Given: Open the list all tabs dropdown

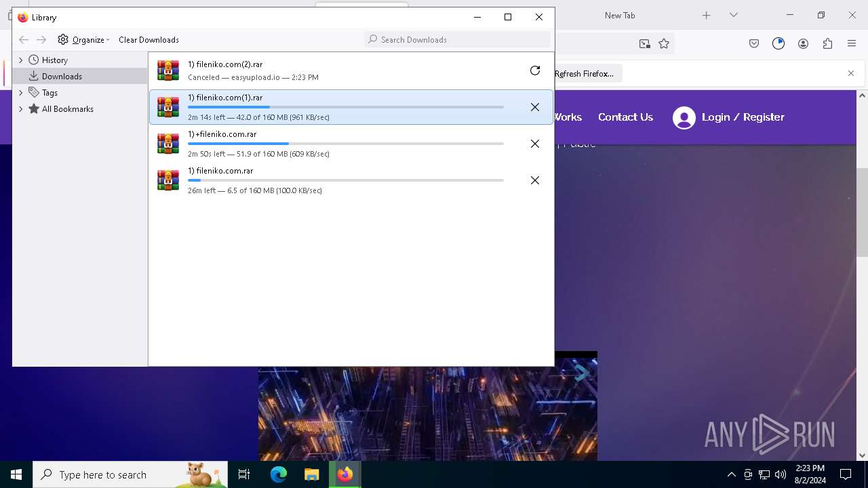Looking at the screenshot, I should (733, 15).
